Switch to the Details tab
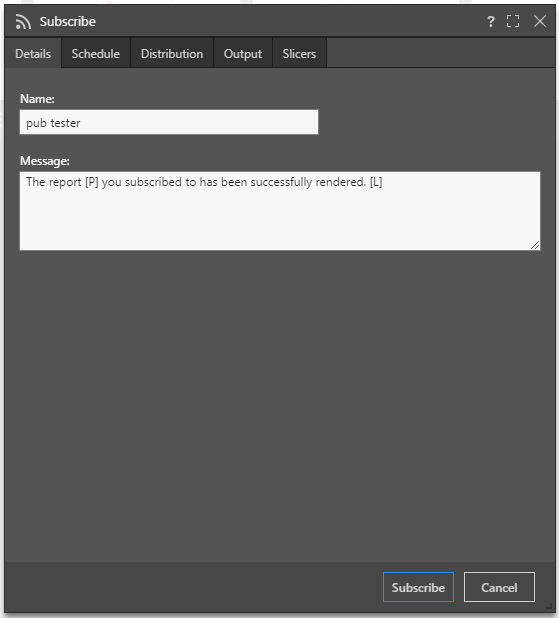 33,53
